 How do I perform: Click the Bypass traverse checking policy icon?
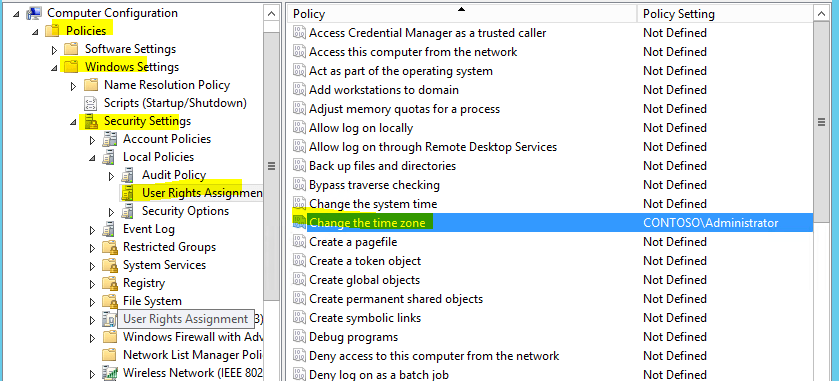click(x=299, y=185)
